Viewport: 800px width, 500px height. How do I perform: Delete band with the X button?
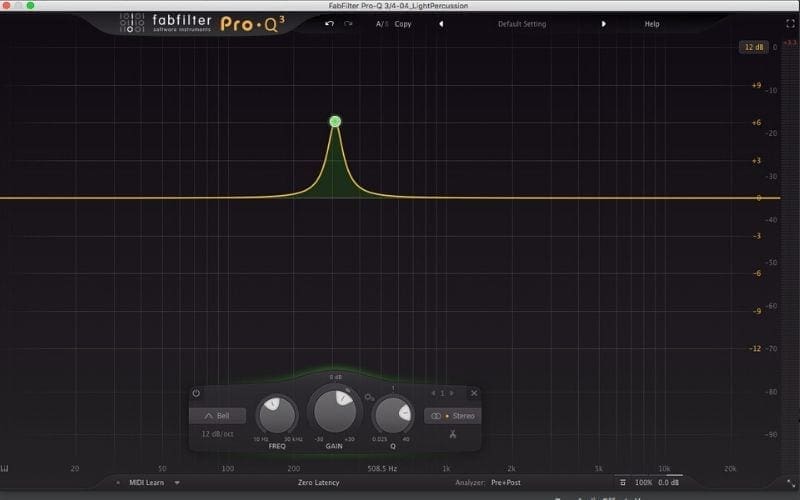474,393
